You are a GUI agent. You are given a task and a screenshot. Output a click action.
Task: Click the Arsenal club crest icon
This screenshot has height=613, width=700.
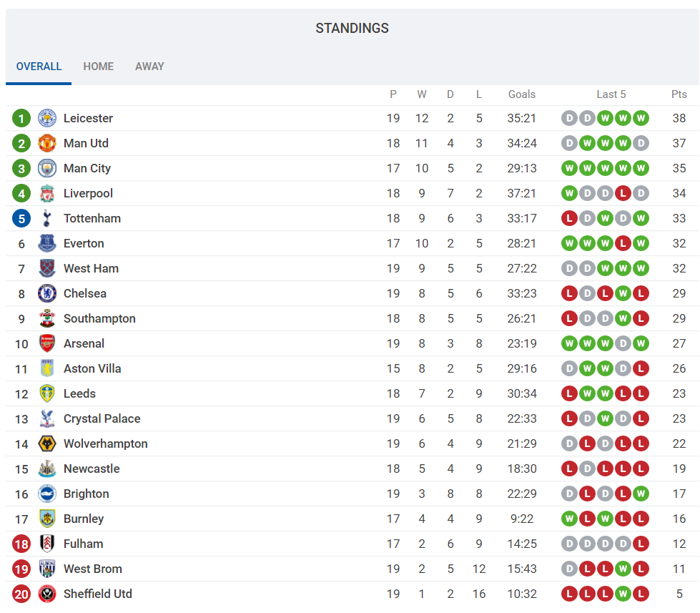(47, 343)
